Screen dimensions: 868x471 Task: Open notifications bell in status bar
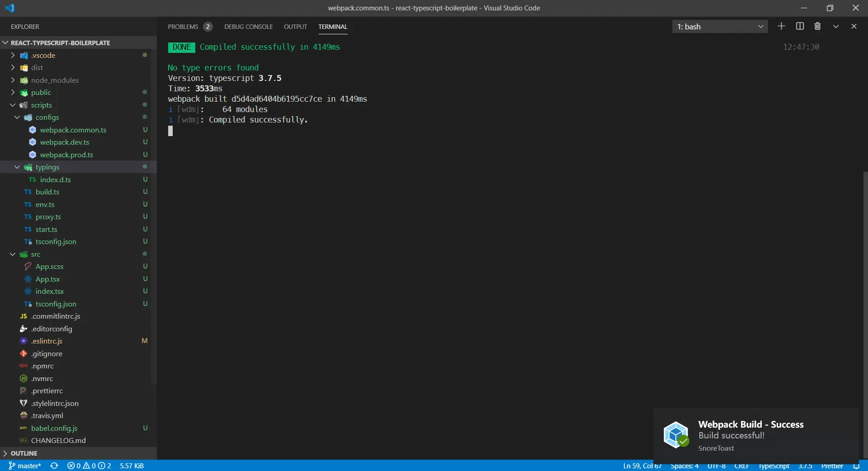tap(856, 466)
